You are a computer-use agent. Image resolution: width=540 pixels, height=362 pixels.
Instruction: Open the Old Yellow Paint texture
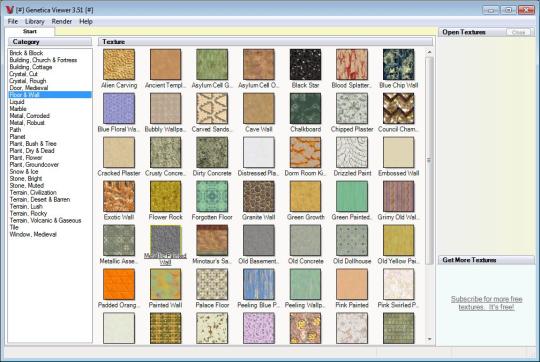(x=398, y=240)
